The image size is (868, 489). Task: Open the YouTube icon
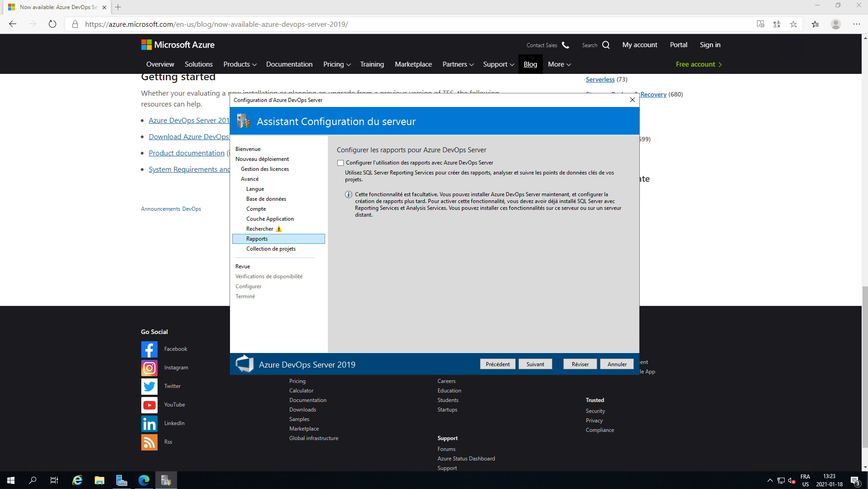pyautogui.click(x=149, y=405)
